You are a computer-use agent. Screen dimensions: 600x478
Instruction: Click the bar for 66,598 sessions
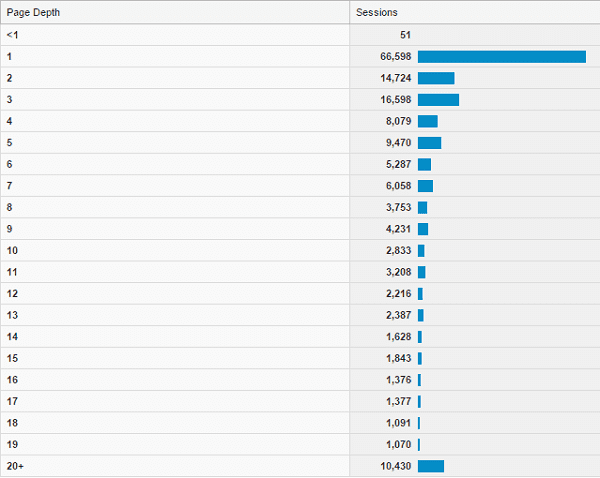(502, 57)
